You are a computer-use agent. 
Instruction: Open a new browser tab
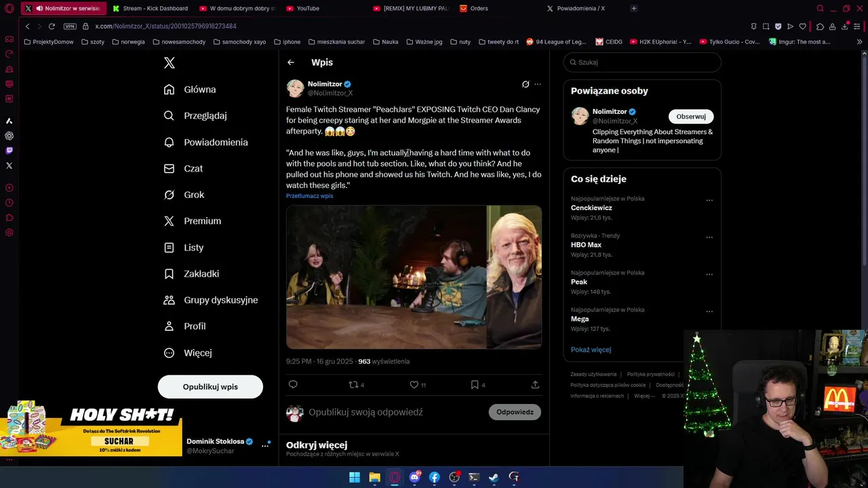pos(633,8)
